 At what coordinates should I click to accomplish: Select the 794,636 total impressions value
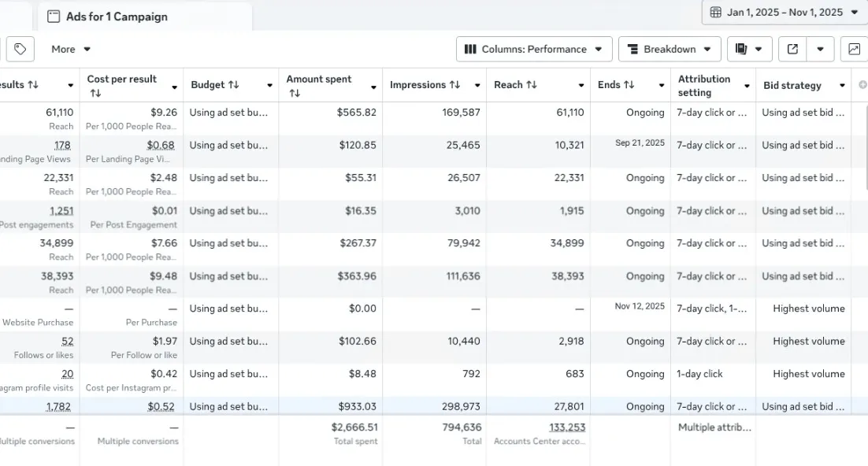tap(462, 427)
